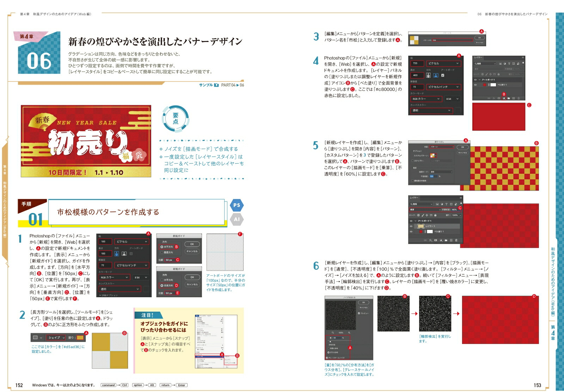564x392 pixels.
Task: Open panel menu icon of ベタ塗り 1-only Layers panel
Action: pyautogui.click(x=523, y=57)
